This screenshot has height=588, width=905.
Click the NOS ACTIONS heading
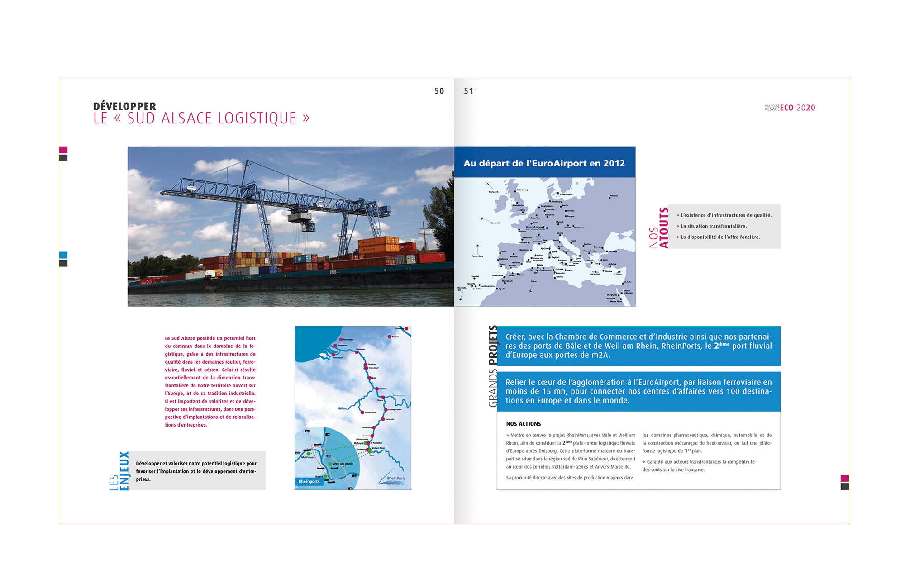pos(524,424)
